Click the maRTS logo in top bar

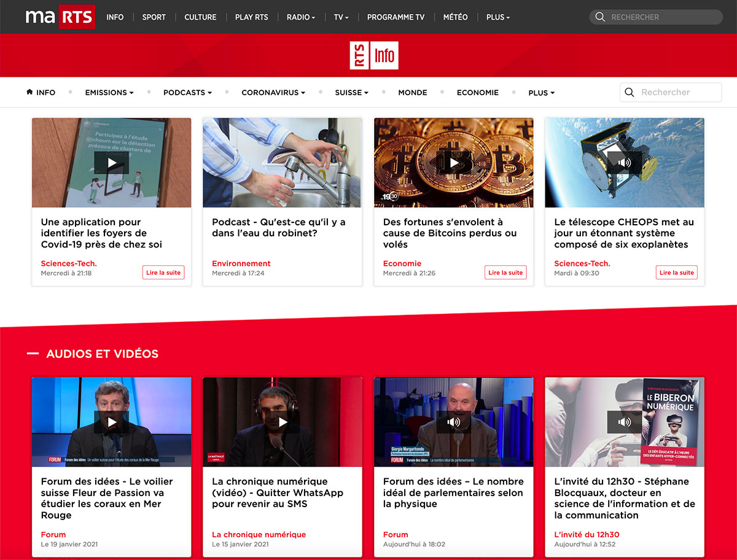[x=60, y=17]
